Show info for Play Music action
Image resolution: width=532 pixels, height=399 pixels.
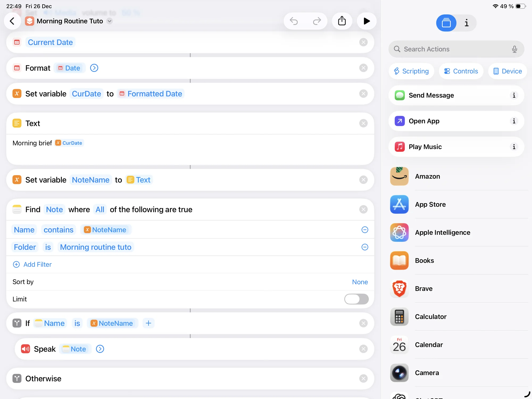(514, 147)
